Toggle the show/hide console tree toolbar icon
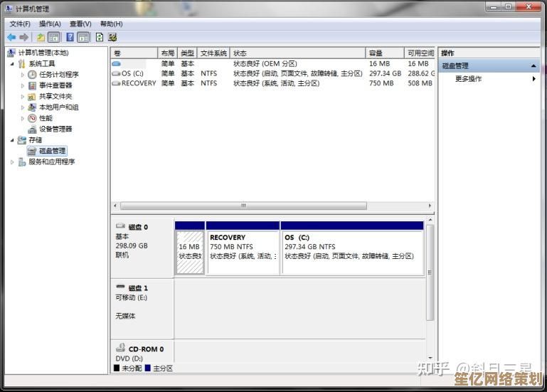The height and width of the screenshot is (392, 547). (54, 37)
